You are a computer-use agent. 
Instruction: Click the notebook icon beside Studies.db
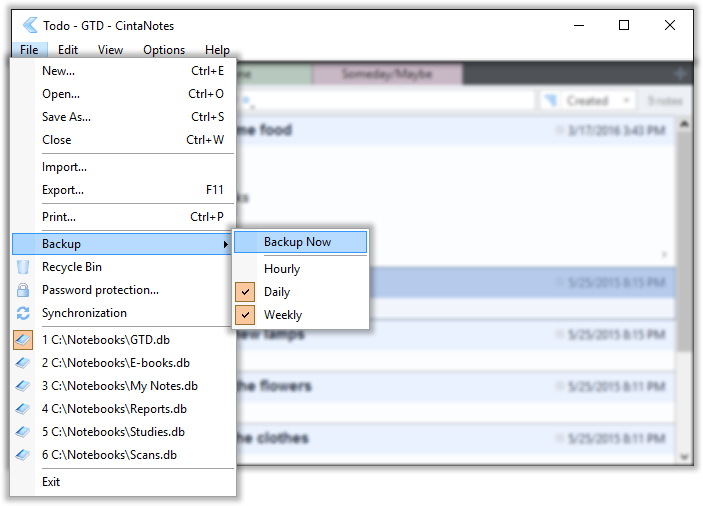pos(23,432)
